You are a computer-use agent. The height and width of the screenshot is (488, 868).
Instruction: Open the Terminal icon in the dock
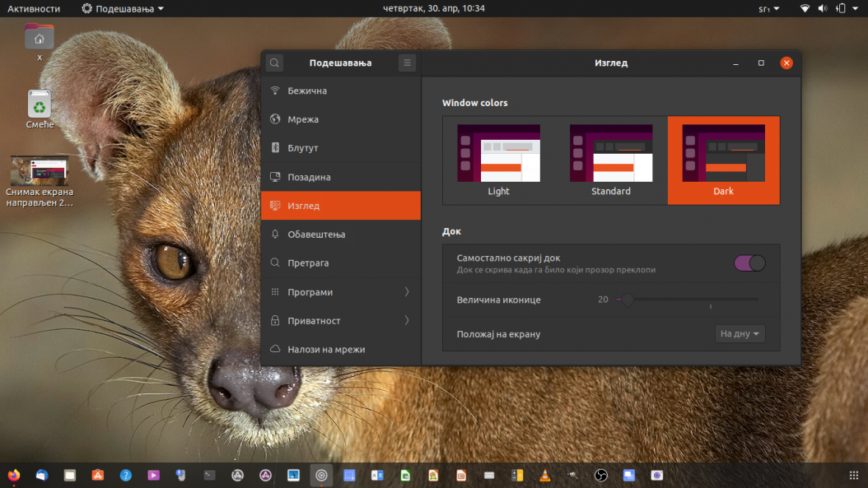[209, 476]
